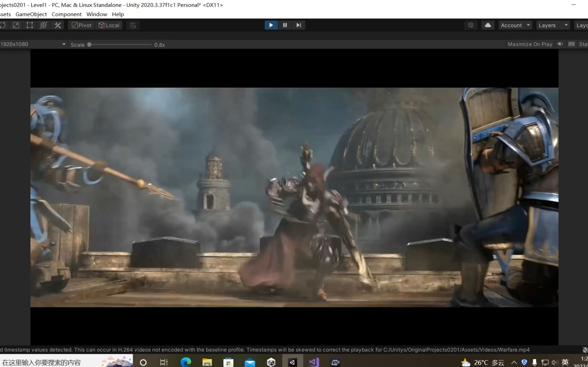Click the Help menu item
Screen dimensions: 588x367
pyautogui.click(x=118, y=14)
